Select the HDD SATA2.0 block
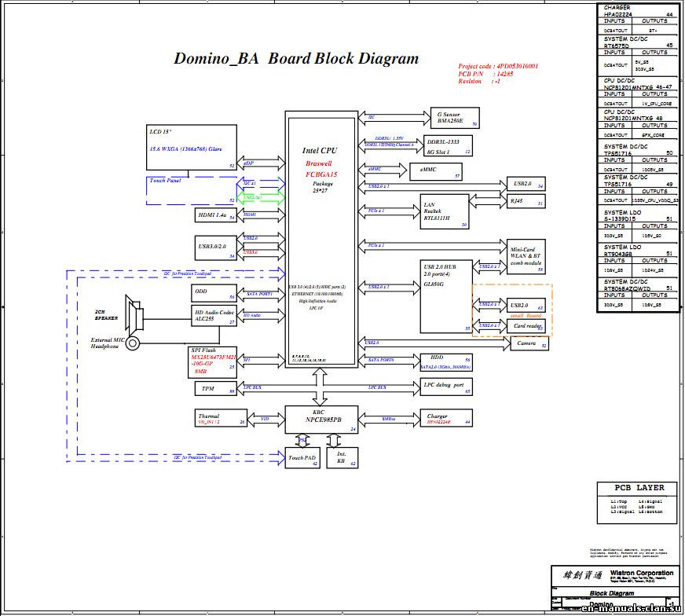 (x=446, y=363)
